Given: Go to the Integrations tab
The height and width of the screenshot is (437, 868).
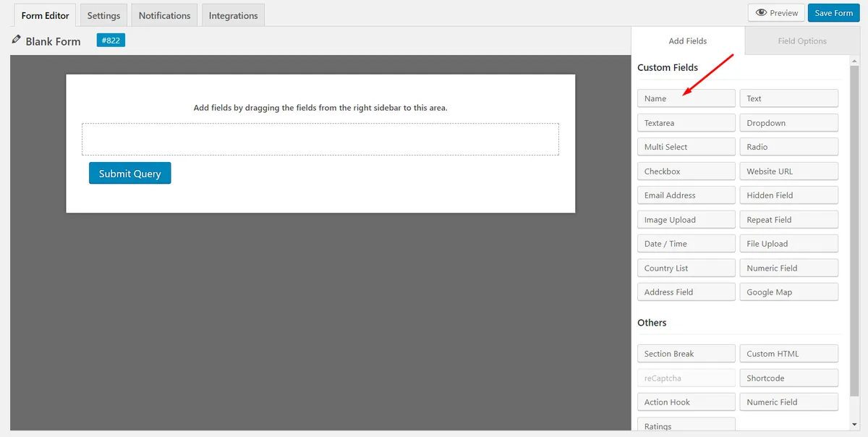Looking at the screenshot, I should click(x=233, y=15).
